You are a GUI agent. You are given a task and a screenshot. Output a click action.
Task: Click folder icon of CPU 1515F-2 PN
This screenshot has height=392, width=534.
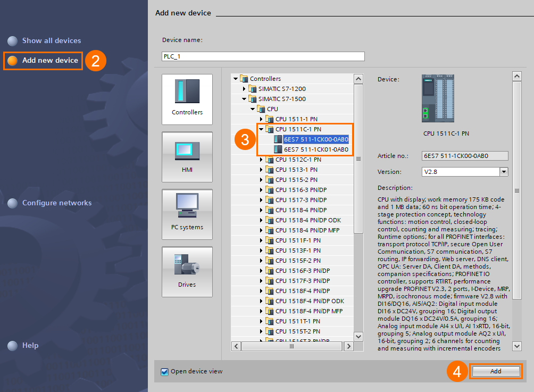[x=269, y=261]
